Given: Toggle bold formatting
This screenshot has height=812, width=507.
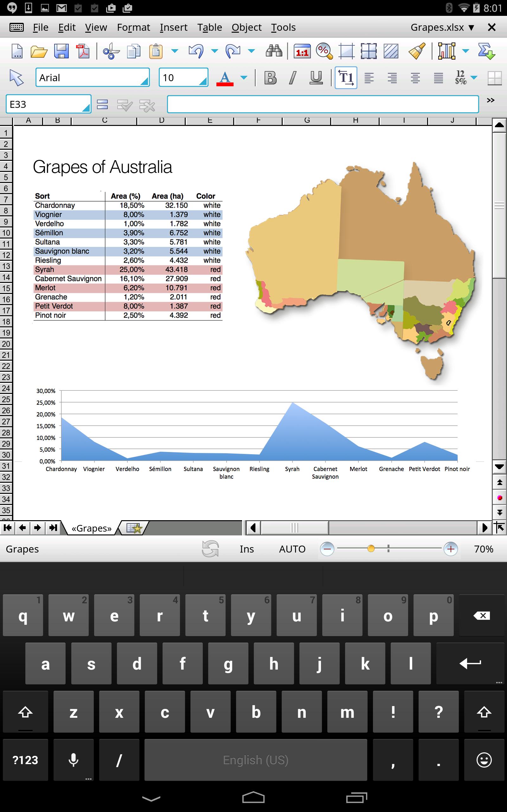Looking at the screenshot, I should pos(270,78).
